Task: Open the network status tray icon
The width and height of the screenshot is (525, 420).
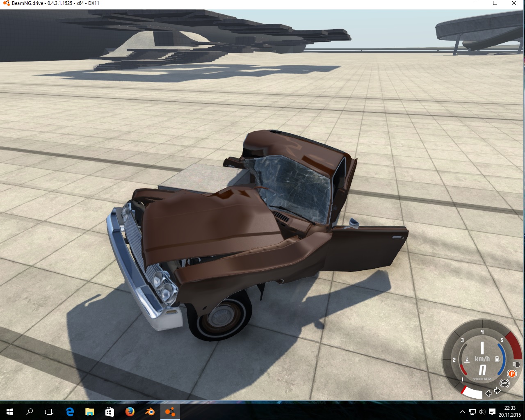Action: [x=472, y=411]
